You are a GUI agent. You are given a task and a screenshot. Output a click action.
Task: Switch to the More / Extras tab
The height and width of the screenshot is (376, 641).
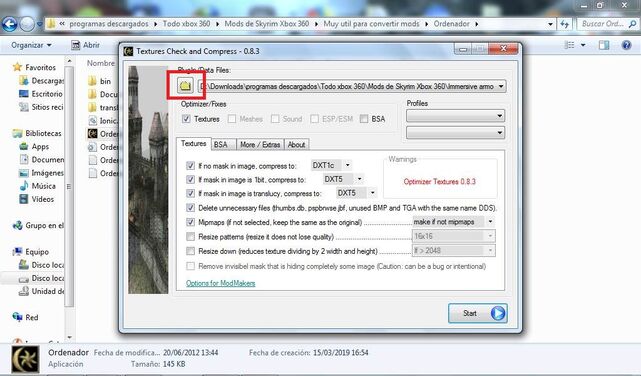point(260,145)
